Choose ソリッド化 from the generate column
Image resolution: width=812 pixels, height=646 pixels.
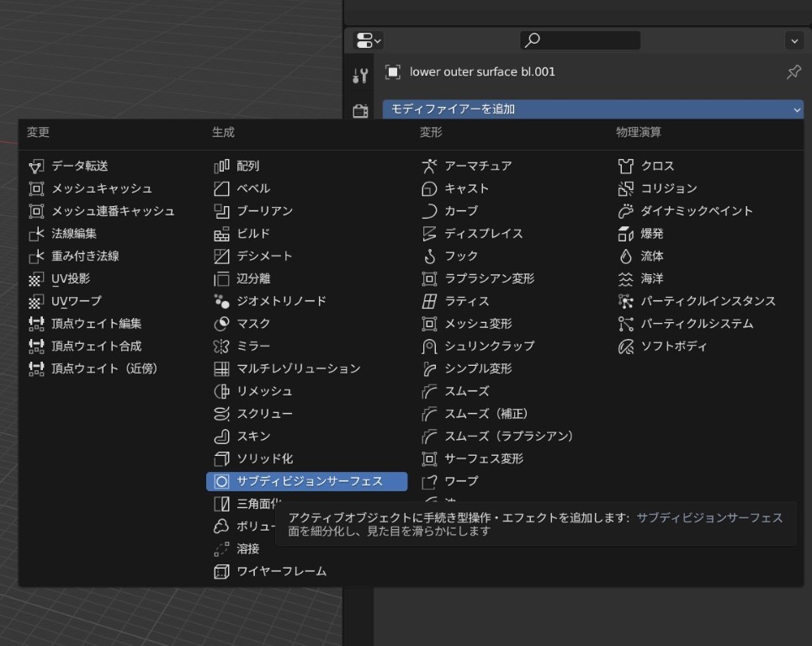click(x=264, y=458)
